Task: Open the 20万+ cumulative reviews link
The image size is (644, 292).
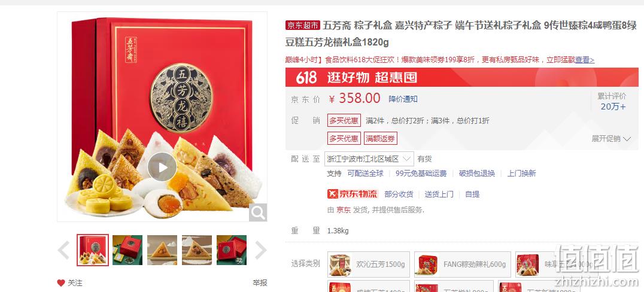Action: [613, 107]
